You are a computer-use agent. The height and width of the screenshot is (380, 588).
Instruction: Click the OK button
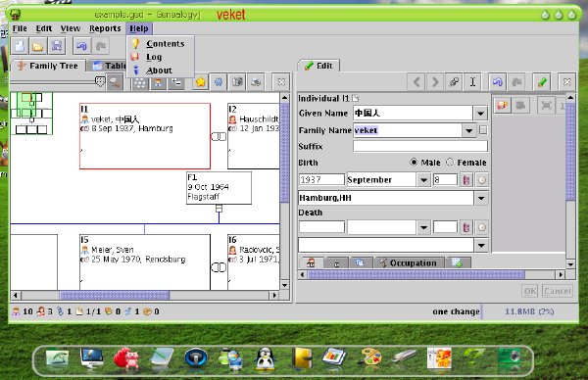coord(530,291)
